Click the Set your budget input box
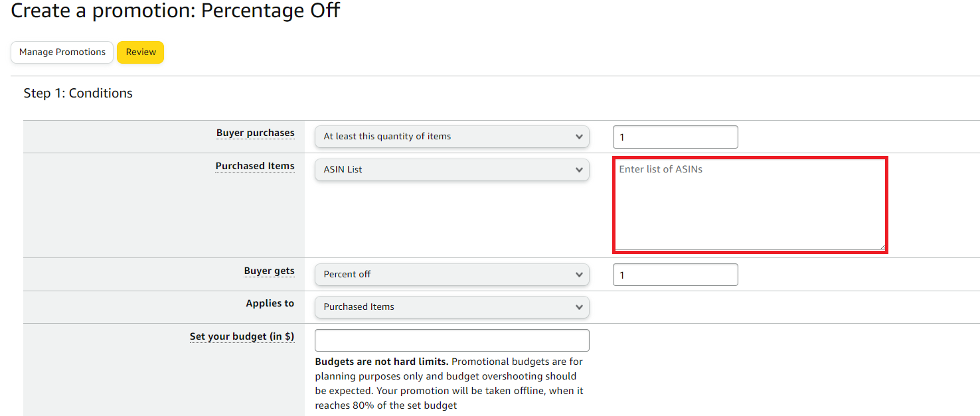The width and height of the screenshot is (980, 416). coord(451,340)
